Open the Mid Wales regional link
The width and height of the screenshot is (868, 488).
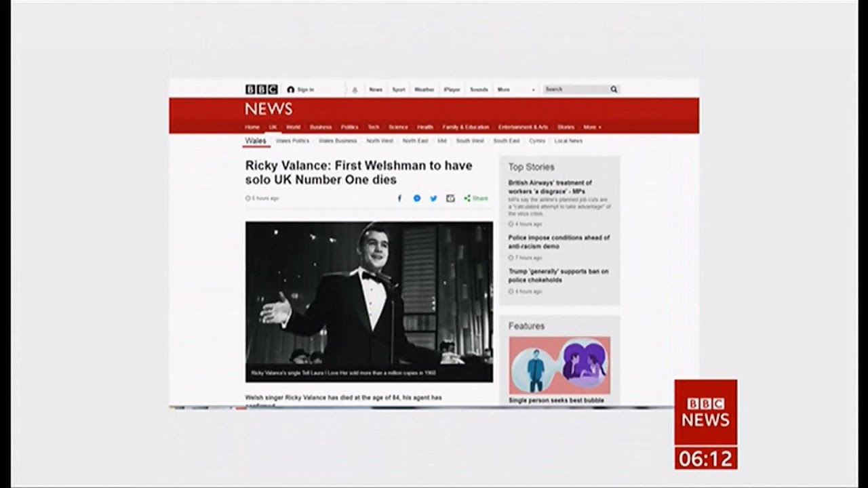[442, 141]
